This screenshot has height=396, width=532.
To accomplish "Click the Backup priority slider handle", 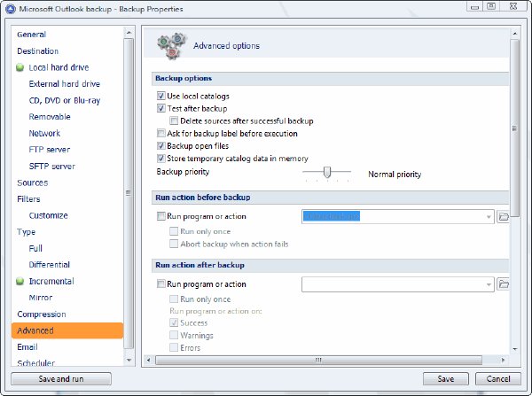I will tap(326, 172).
